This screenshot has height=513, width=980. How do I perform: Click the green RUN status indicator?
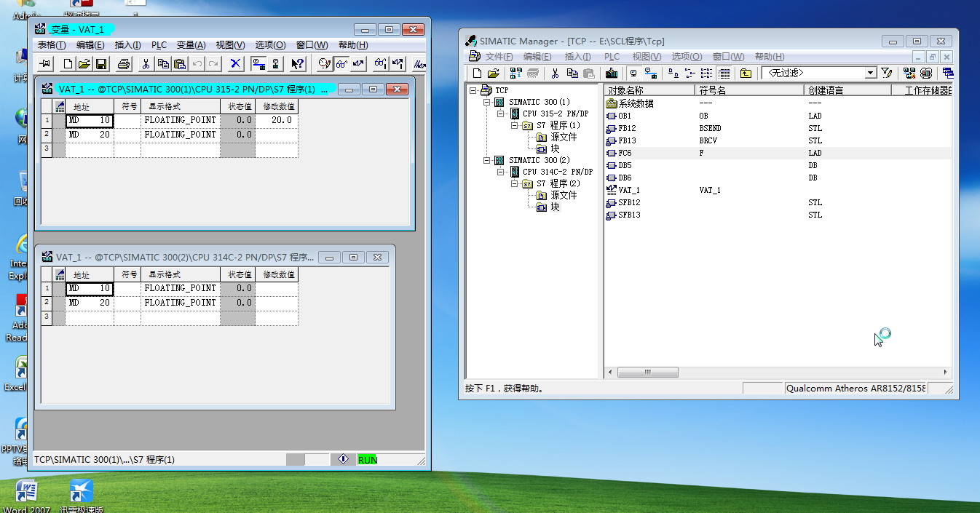pyautogui.click(x=368, y=460)
